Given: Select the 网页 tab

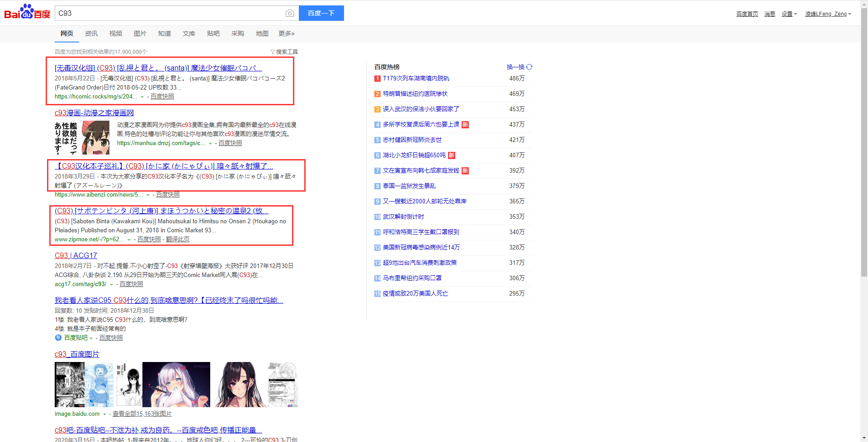Looking at the screenshot, I should pos(67,33).
